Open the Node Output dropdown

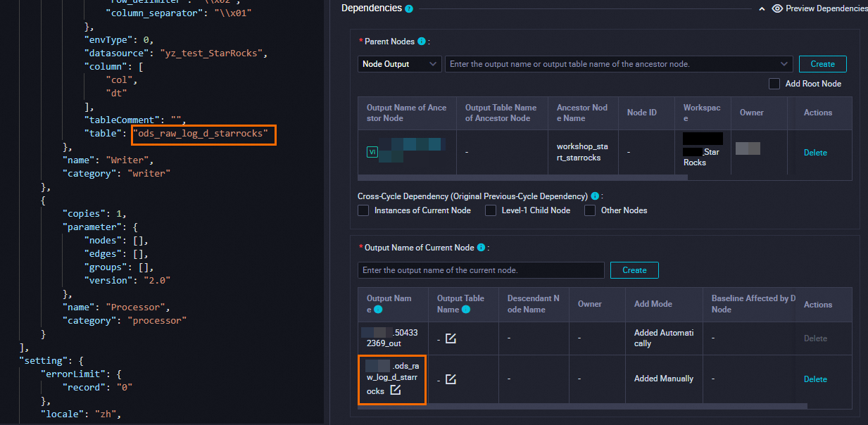coord(400,64)
